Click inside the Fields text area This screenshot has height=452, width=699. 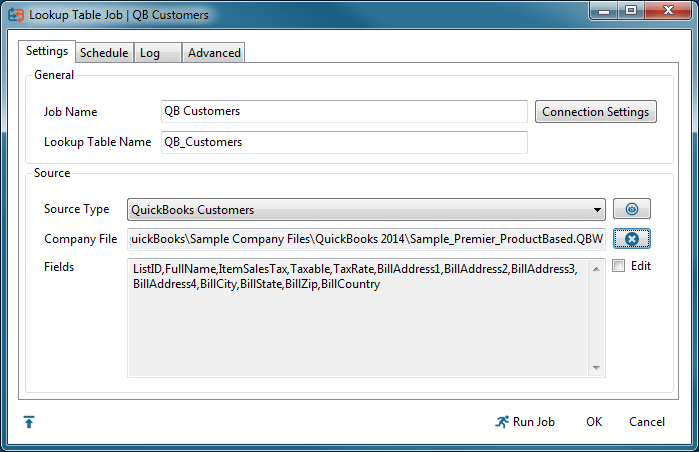[x=358, y=318]
